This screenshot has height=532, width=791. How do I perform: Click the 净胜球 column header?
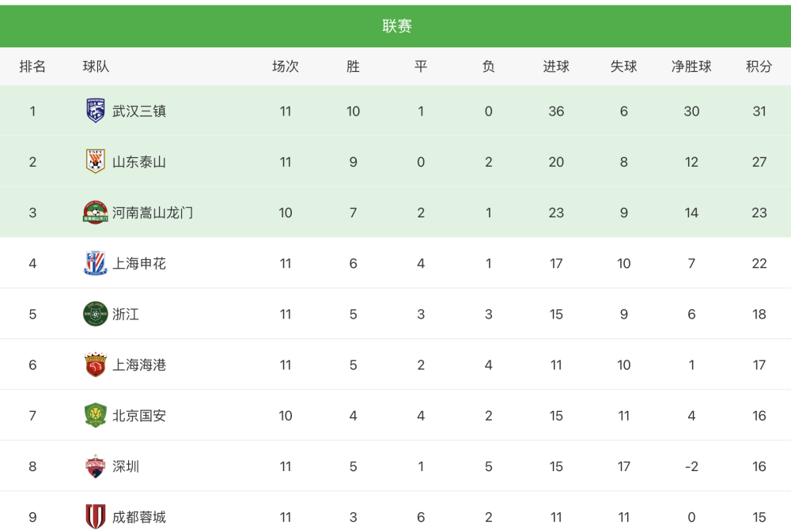point(691,66)
